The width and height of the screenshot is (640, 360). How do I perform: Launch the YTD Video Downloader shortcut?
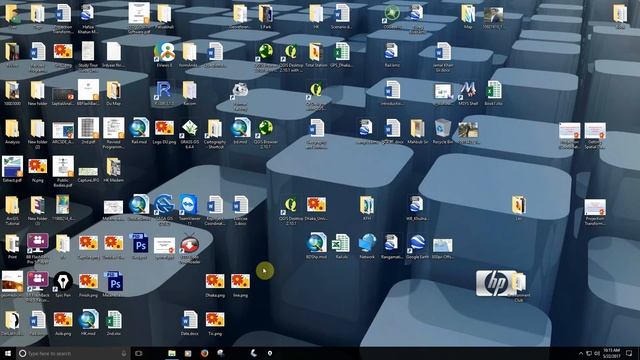click(189, 244)
